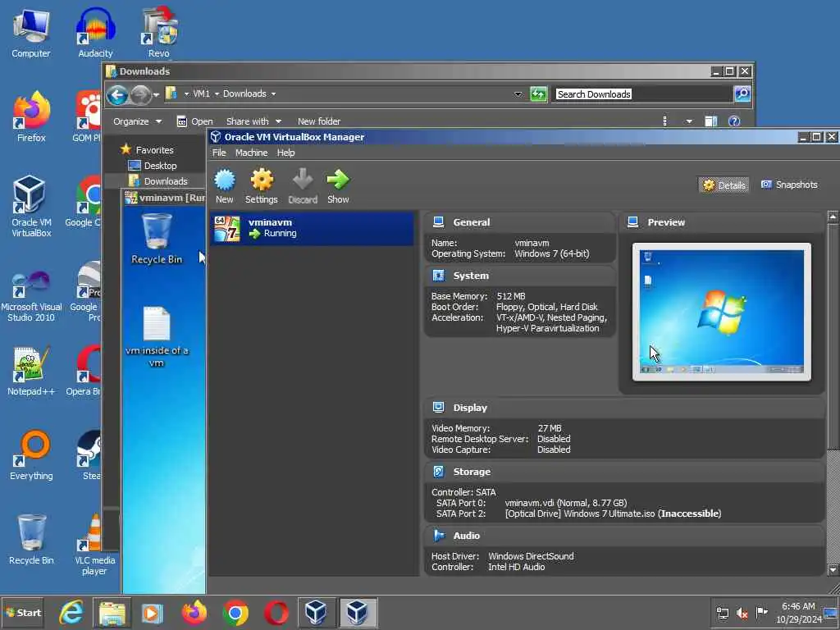This screenshot has width=840, height=630.
Task: Click New folder in Downloads toolbar
Action: [319, 121]
